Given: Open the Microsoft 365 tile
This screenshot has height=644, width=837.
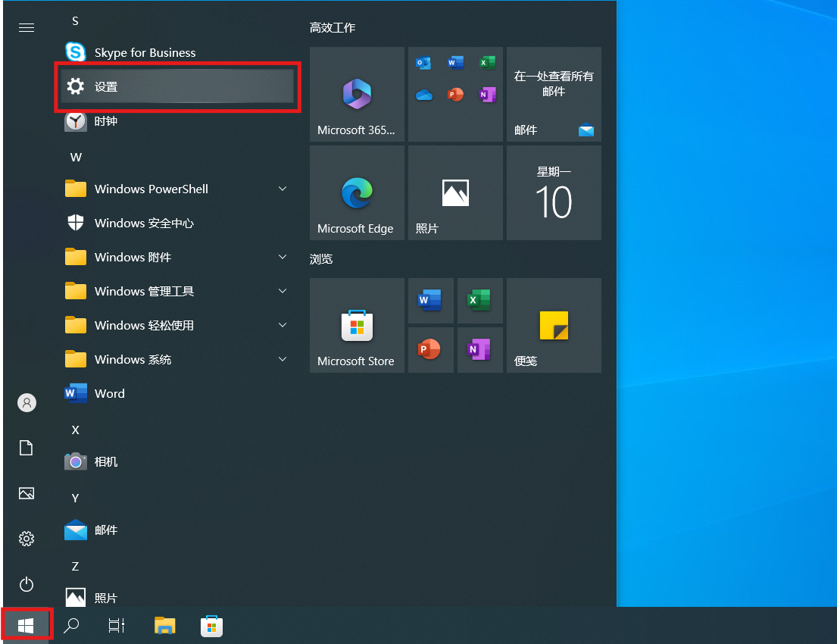Looking at the screenshot, I should click(x=357, y=94).
